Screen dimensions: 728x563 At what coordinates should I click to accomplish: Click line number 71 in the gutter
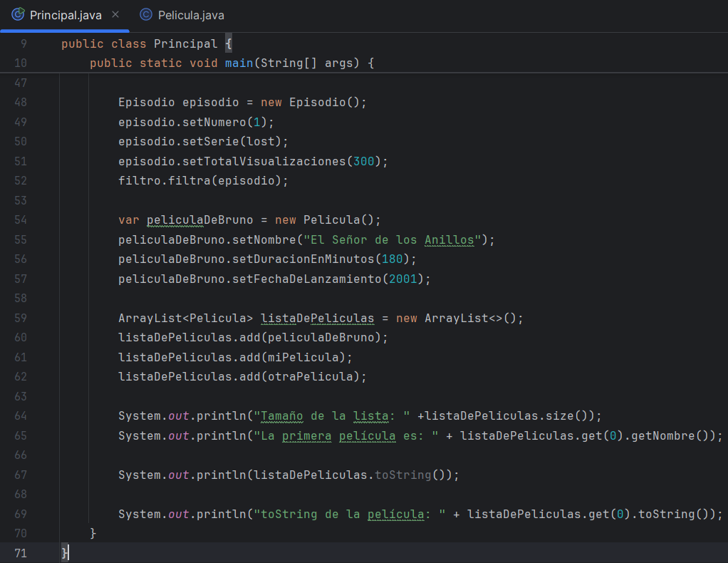pyautogui.click(x=21, y=553)
